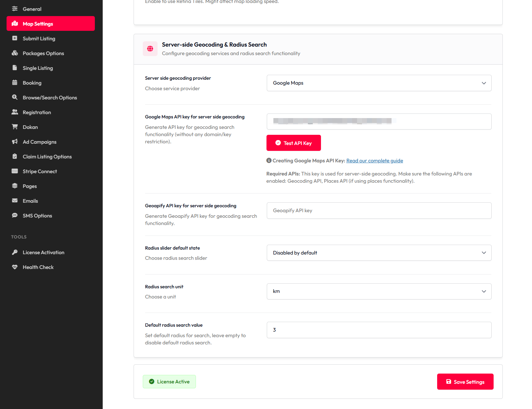Click the Booking calendar icon in sidebar

pos(15,83)
